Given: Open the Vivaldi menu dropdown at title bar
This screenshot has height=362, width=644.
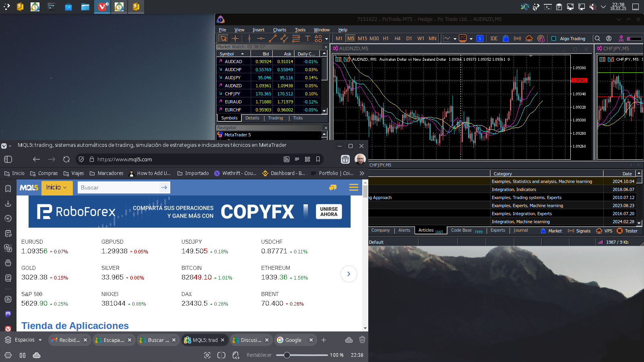Looking at the screenshot, I should (x=6, y=146).
